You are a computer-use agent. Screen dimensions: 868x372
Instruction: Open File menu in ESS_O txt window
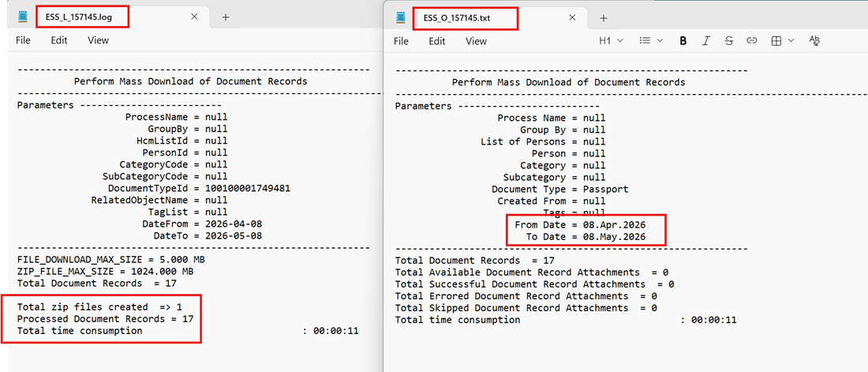click(x=402, y=41)
